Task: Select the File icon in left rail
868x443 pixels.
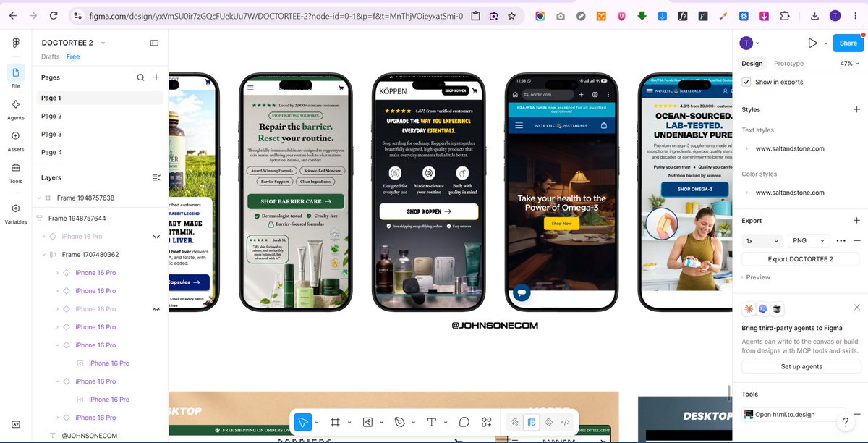Action: 16,72
